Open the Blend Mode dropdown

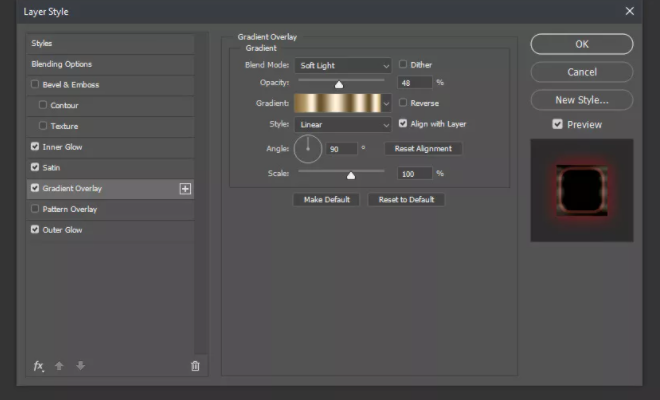click(x=343, y=66)
